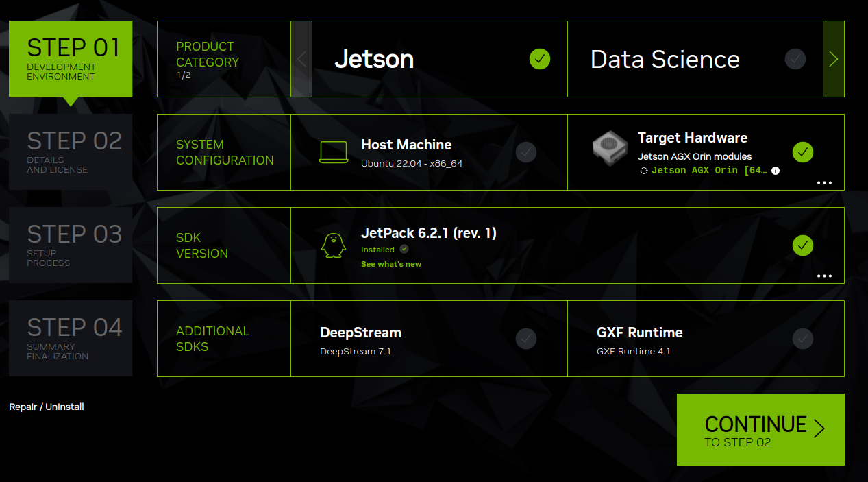Viewport: 868px width, 482px height.
Task: Click the Jetson AGX Orin [64… device name
Action: coord(709,171)
